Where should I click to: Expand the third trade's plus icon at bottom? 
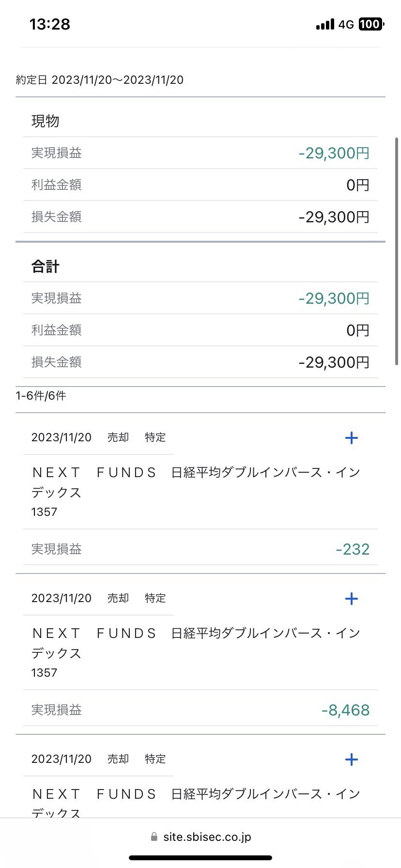point(351,759)
